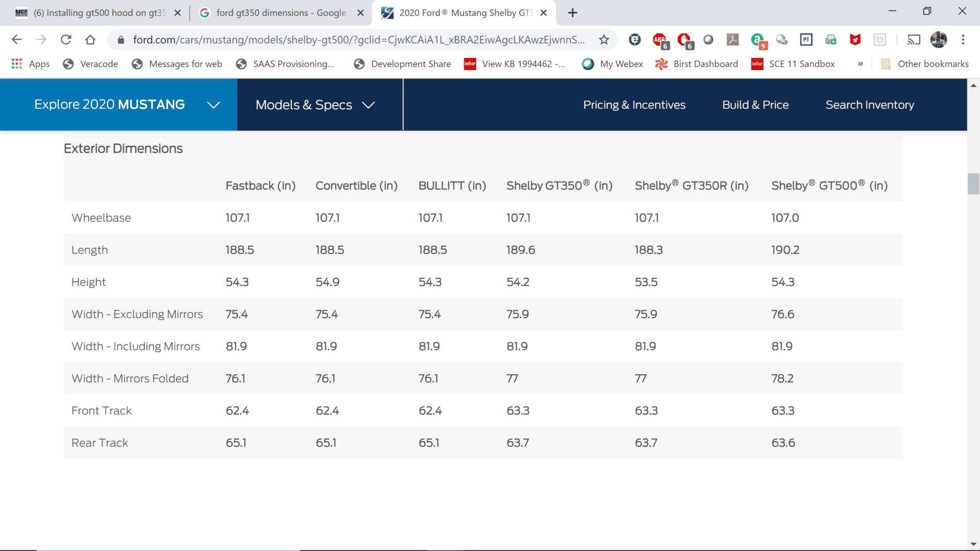Click the Width - Mirrors Folded row label

tap(130, 378)
